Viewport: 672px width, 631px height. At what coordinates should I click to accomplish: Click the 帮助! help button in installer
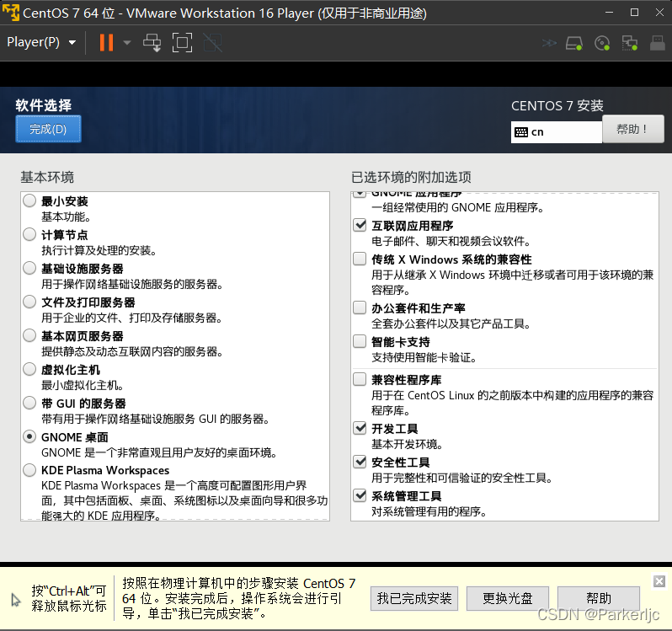(632, 129)
